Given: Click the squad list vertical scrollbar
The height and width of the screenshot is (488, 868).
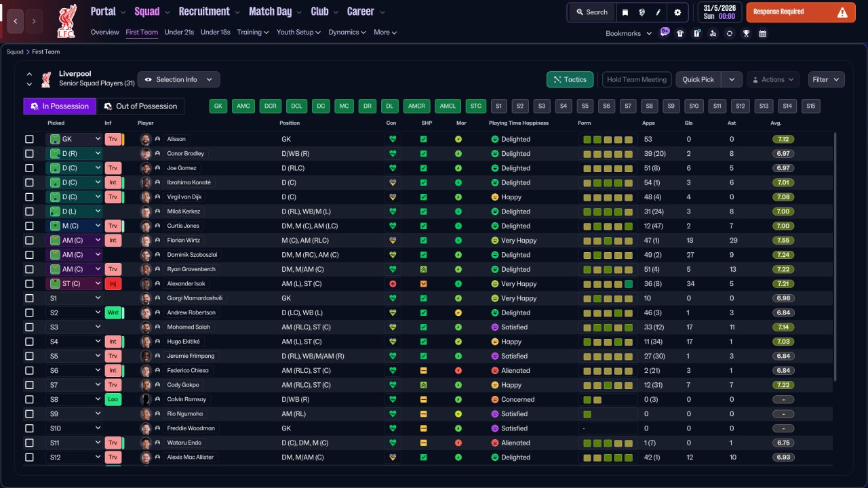Looking at the screenshot, I should pos(835,258).
